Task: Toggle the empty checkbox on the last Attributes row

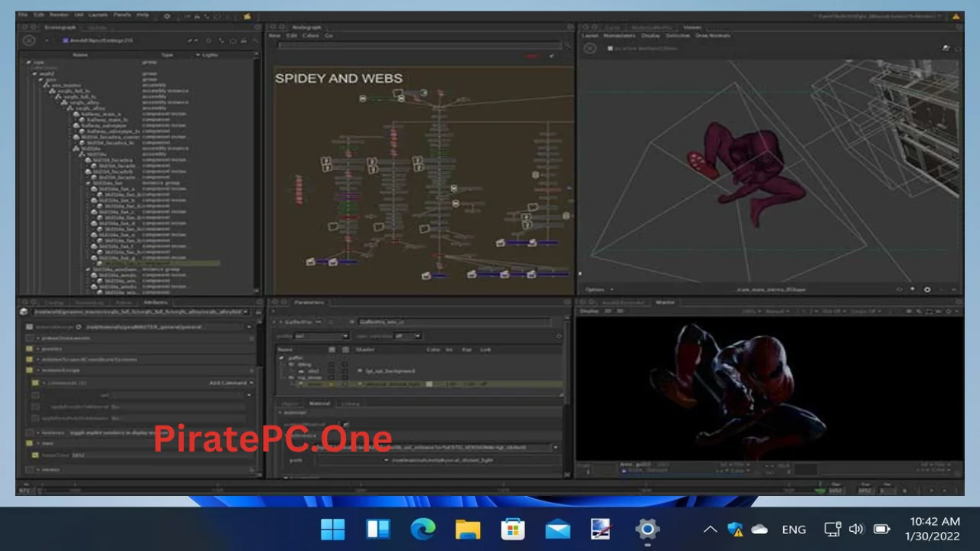Action: (x=30, y=469)
